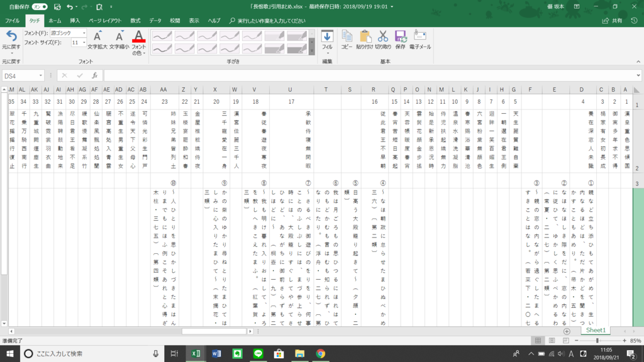Collapse the ribbon with the chevron arrow
Image resolution: width=644 pixels, height=362 pixels.
tap(638, 62)
